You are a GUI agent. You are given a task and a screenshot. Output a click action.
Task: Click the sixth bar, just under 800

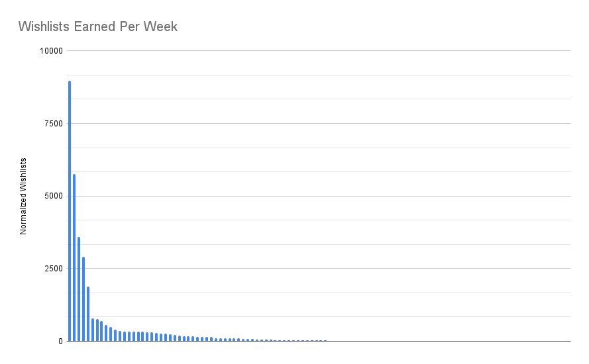click(92, 330)
